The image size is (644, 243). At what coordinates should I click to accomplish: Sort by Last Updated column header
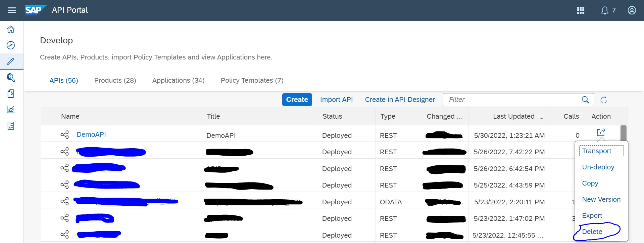point(513,116)
